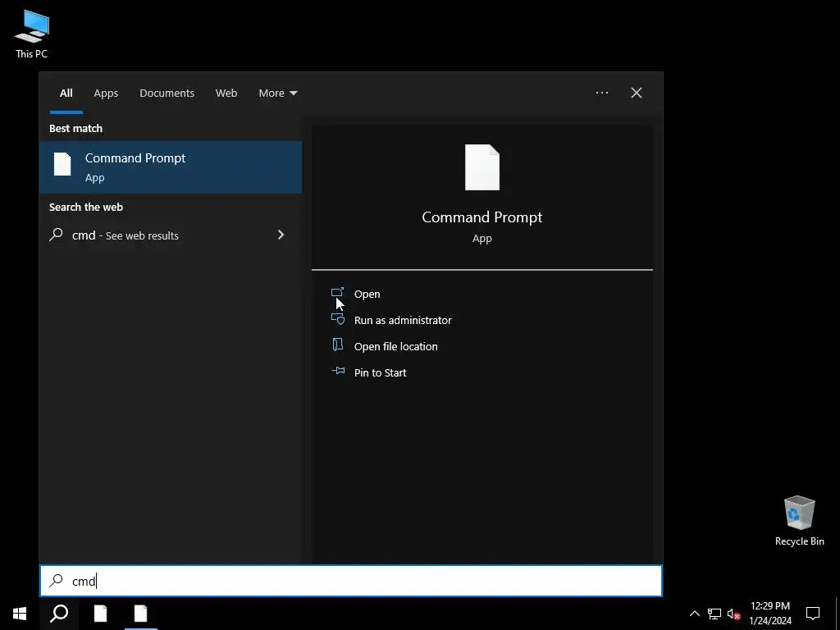Click the active underlined taskbar app icon
Image resolution: width=840 pixels, height=630 pixels.
coord(140,614)
